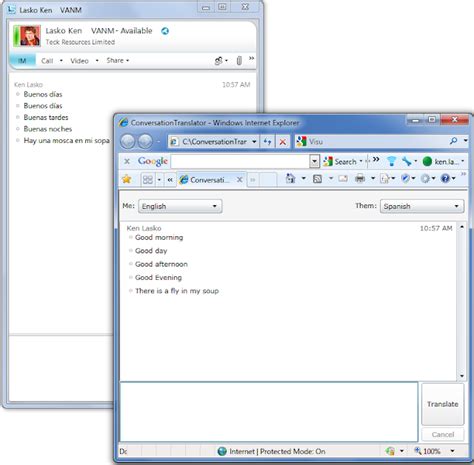474x465 pixels.
Task: Click Ken Lasko's contact photo
Action: pyautogui.click(x=30, y=36)
